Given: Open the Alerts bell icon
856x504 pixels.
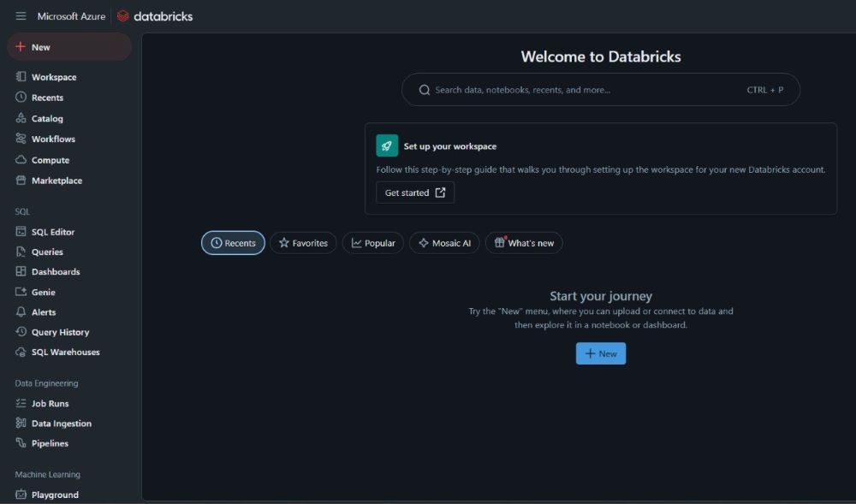Looking at the screenshot, I should [x=21, y=312].
